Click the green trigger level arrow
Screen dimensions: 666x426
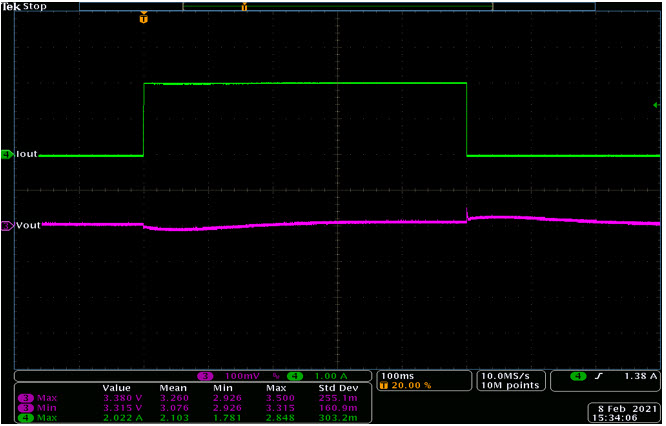(x=656, y=105)
